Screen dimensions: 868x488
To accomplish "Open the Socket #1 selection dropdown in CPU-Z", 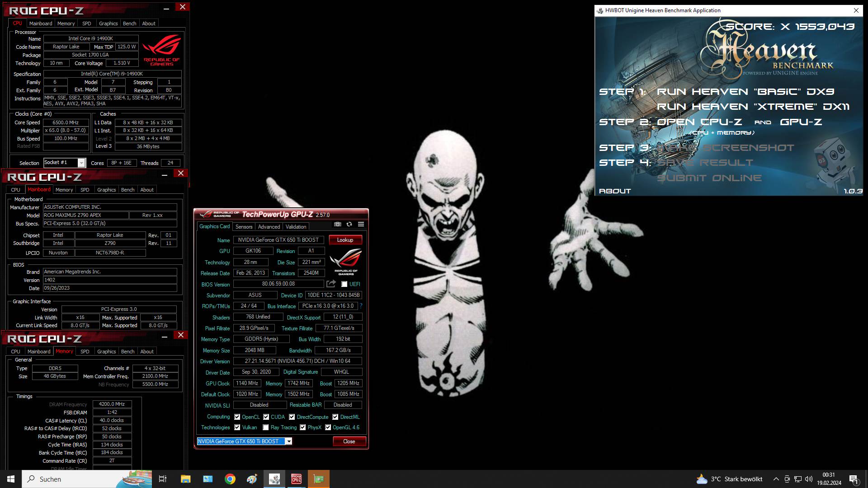I will (x=81, y=163).
